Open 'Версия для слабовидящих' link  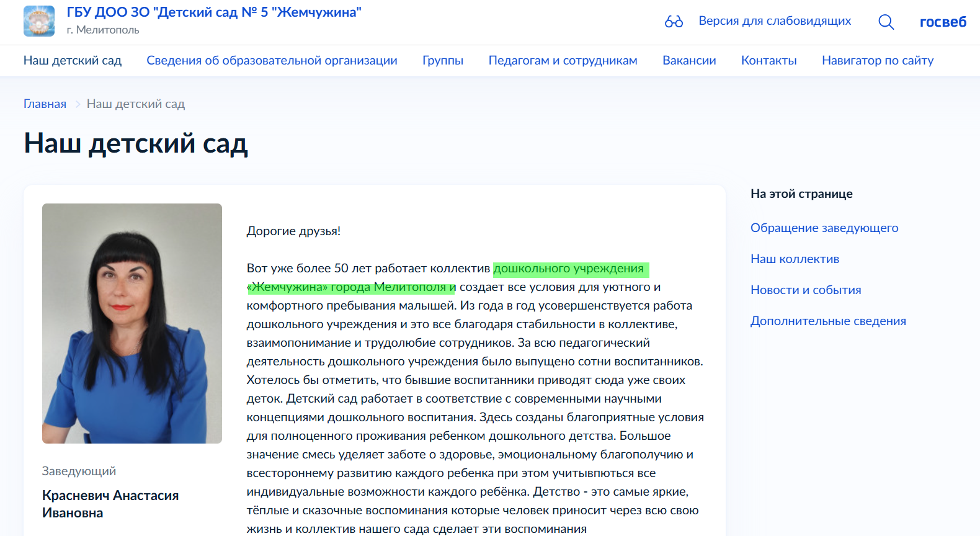[x=775, y=20]
